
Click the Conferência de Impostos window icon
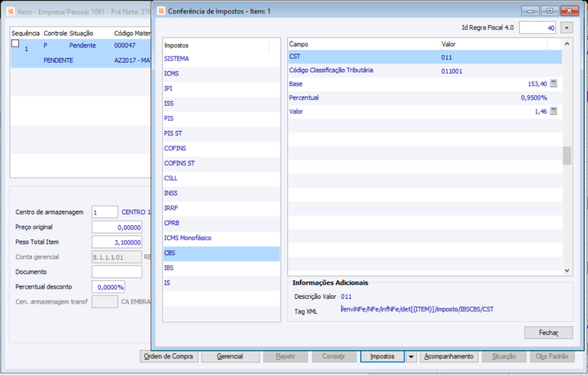pos(162,11)
